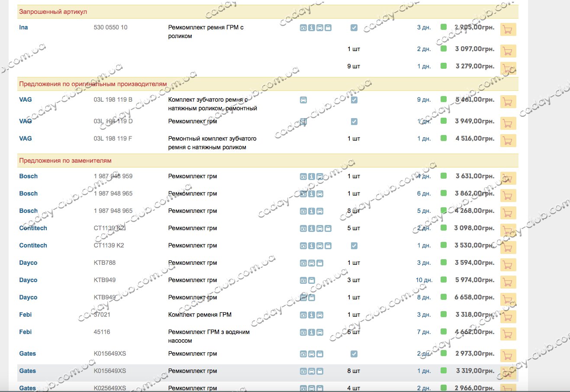Open info icon for Febi 37021

tap(312, 315)
